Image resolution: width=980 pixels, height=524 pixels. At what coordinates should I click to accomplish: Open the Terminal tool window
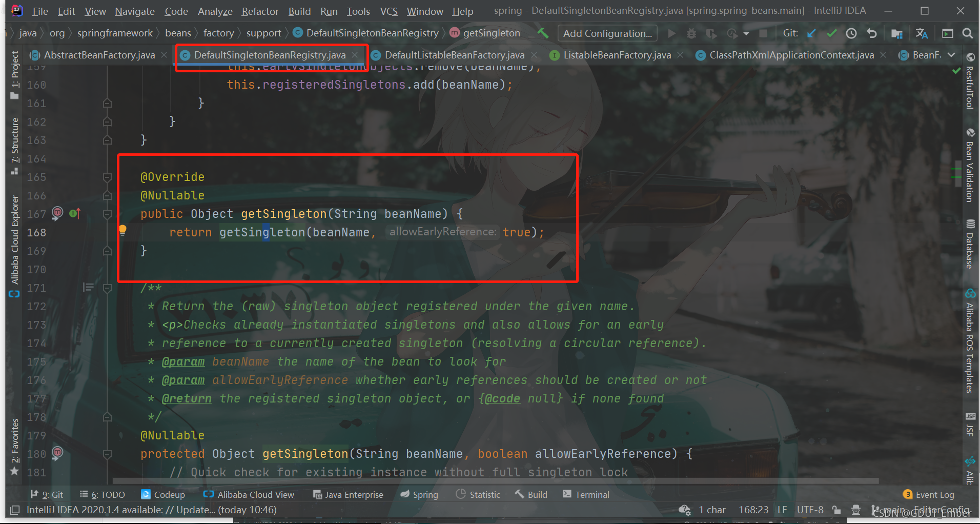[586, 494]
